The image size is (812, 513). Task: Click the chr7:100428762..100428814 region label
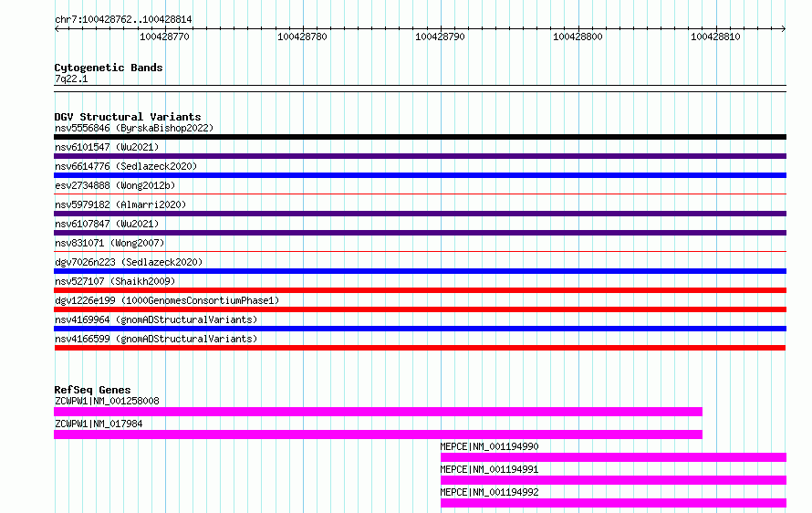tap(123, 19)
